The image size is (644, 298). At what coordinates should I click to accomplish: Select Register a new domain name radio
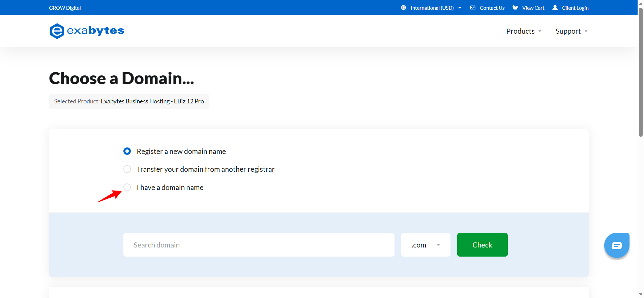click(x=127, y=151)
